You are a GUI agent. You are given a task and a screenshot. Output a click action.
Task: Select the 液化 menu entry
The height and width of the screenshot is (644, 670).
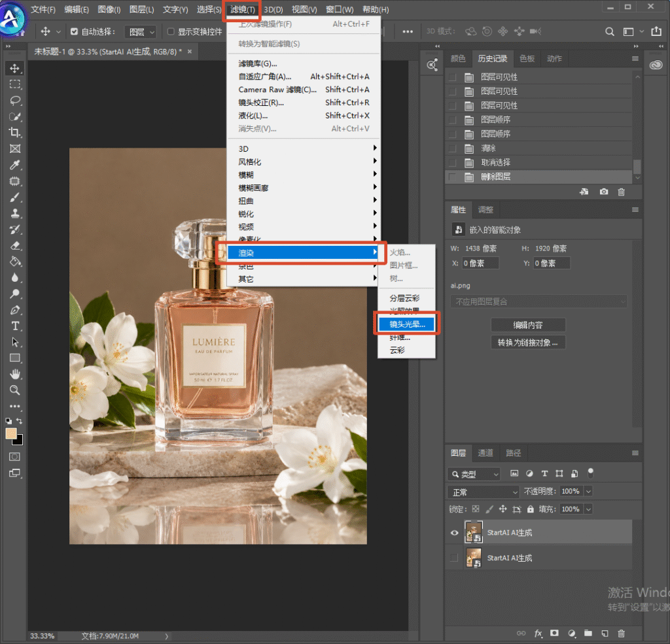coord(304,116)
